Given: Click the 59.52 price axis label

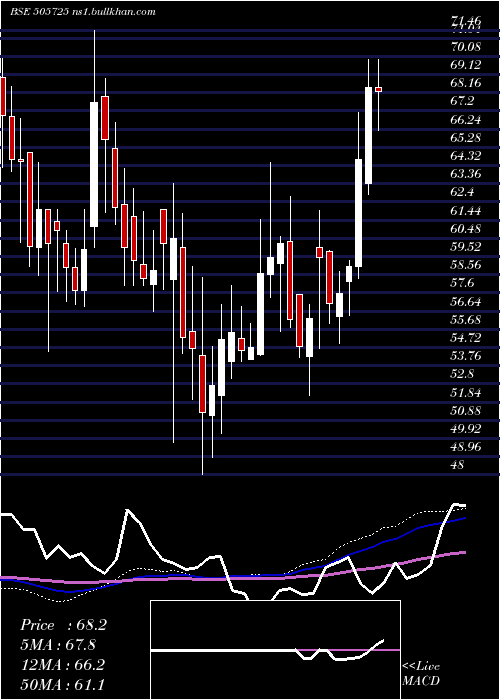Looking at the screenshot, I should (466, 247).
